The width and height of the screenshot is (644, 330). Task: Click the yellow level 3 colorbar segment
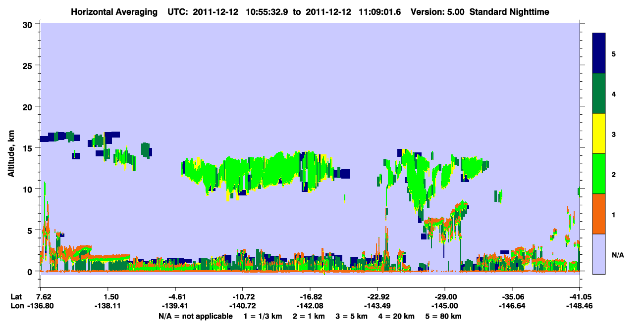tap(599, 134)
